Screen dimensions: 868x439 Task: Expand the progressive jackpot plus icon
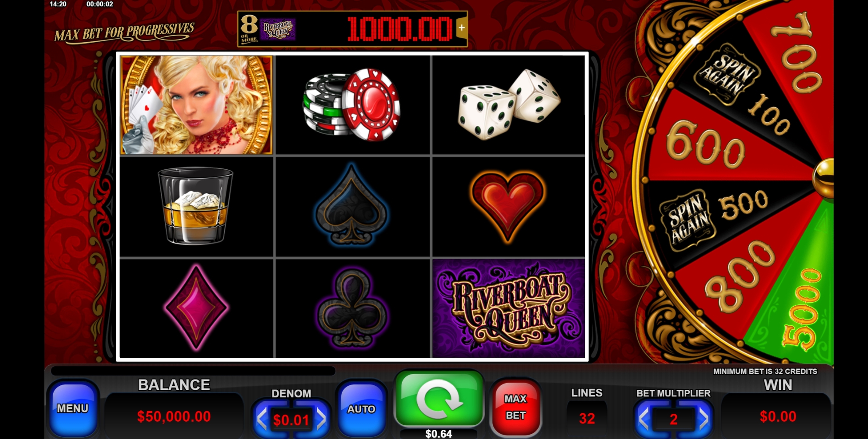coord(462,28)
